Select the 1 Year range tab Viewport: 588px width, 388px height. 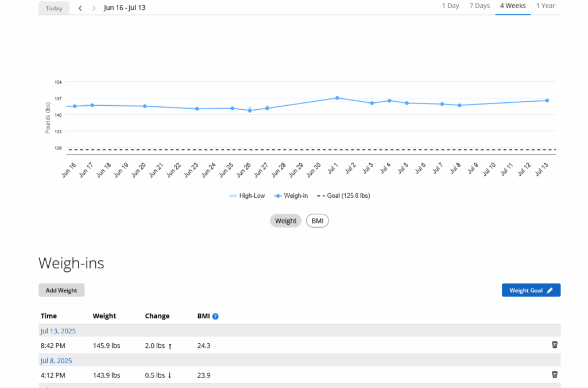545,6
